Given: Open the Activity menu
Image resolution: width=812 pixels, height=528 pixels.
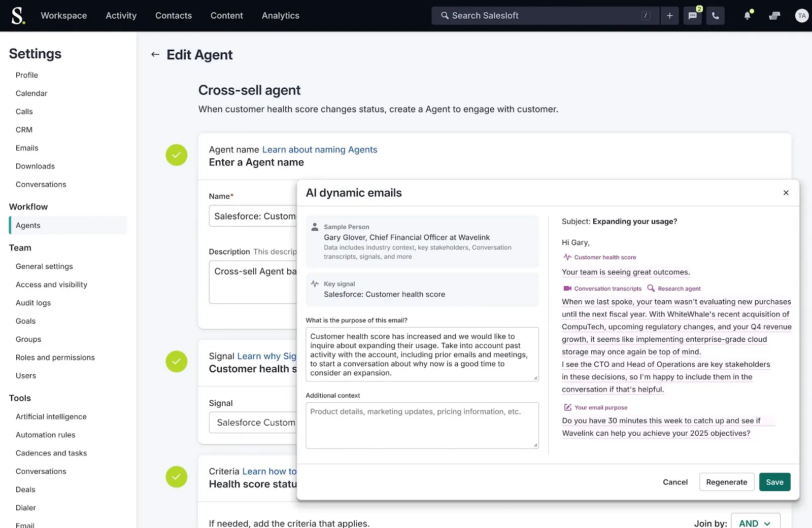Looking at the screenshot, I should (121, 16).
